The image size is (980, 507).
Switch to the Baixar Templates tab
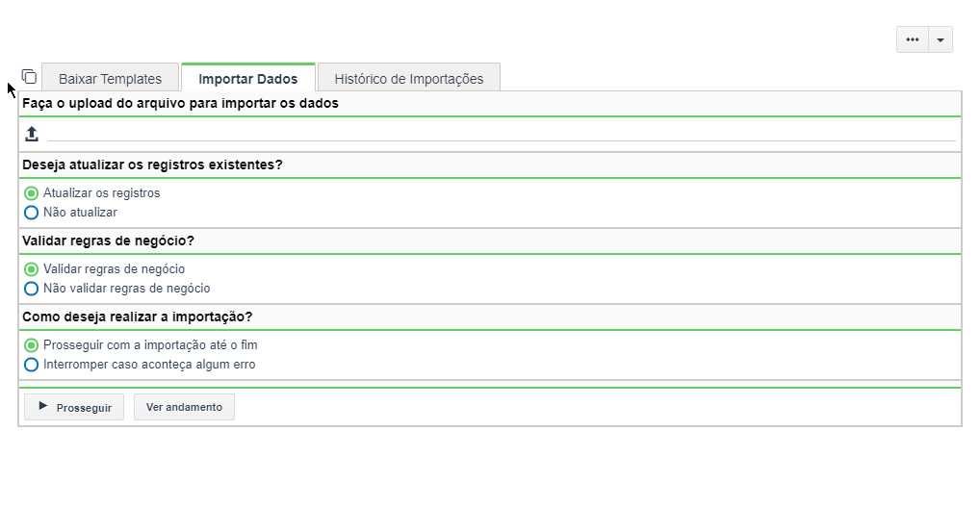tap(110, 79)
